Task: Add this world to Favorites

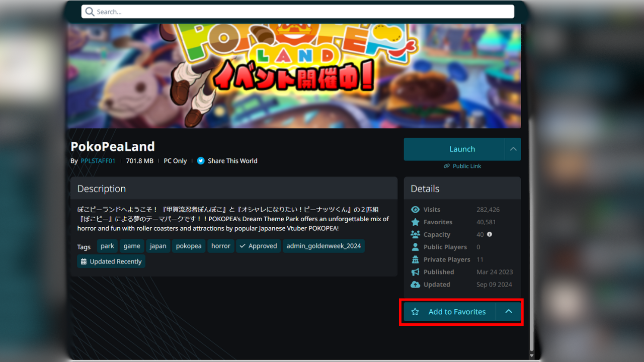Action: 450,312
